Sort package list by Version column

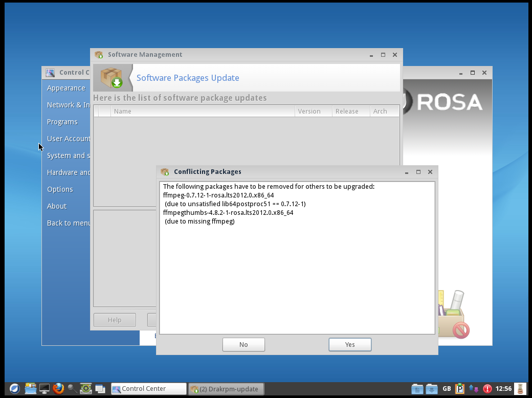(314, 112)
